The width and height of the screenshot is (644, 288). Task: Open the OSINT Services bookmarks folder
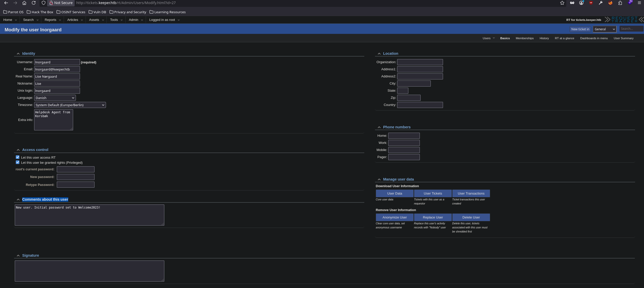71,12
